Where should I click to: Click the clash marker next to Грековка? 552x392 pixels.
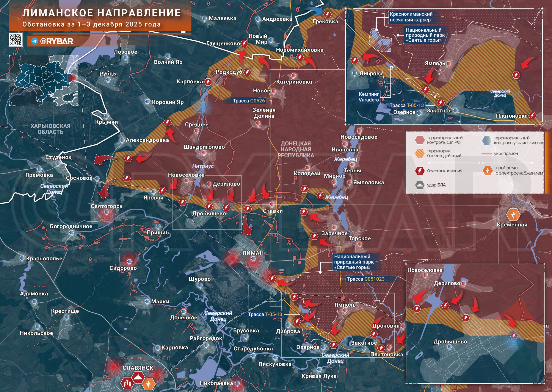pyautogui.click(x=328, y=14)
